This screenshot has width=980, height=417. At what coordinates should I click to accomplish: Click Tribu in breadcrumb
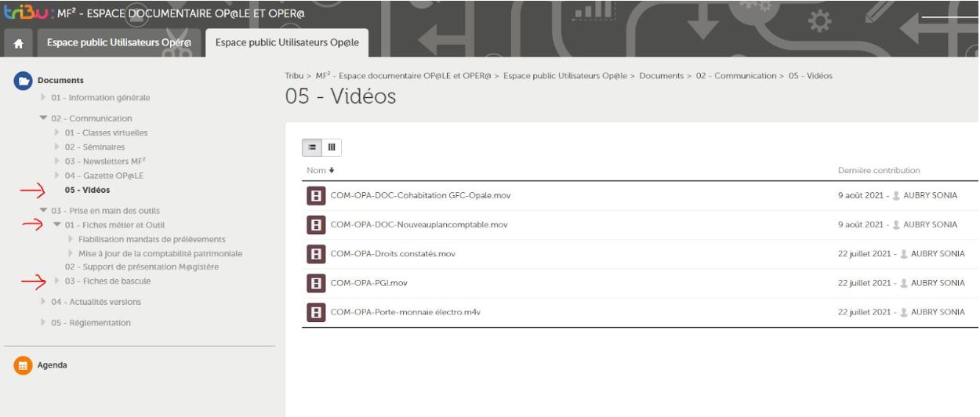[293, 75]
